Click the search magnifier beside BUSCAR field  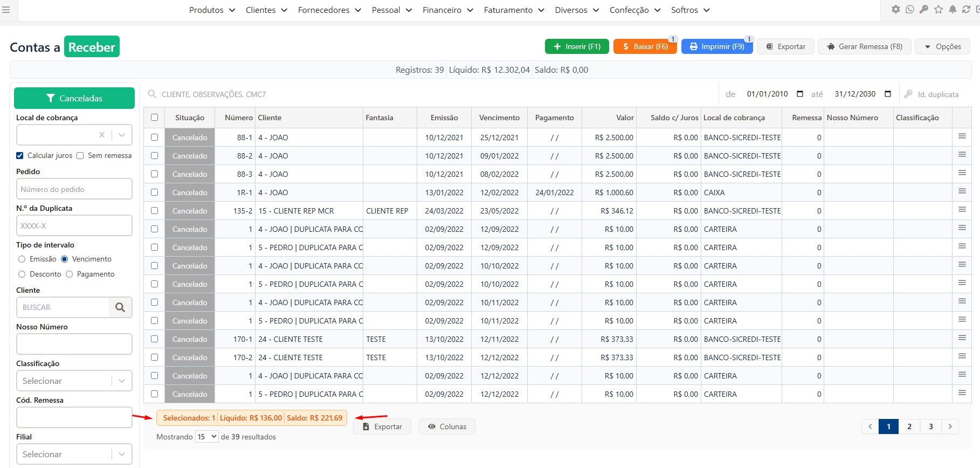pyautogui.click(x=120, y=307)
